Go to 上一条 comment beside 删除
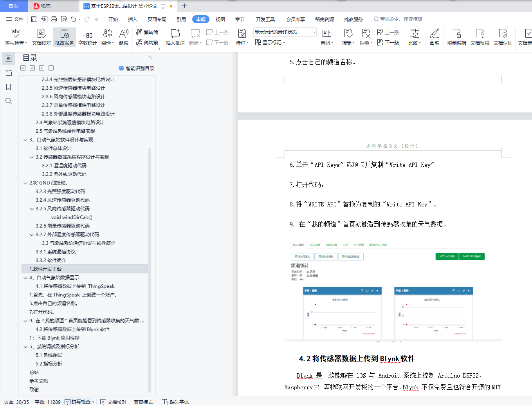The image size is (532, 405). 217,32
